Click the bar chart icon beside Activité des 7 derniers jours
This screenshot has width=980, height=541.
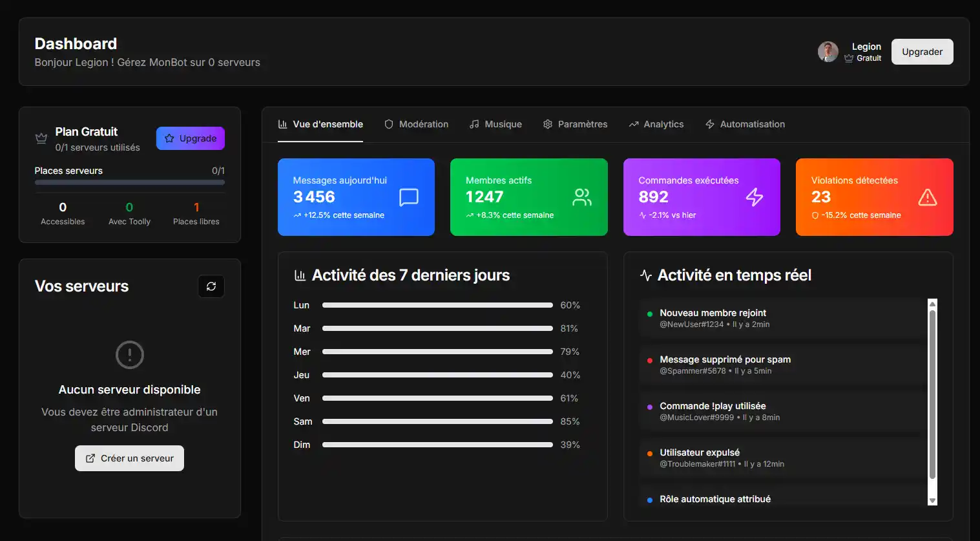click(x=300, y=275)
